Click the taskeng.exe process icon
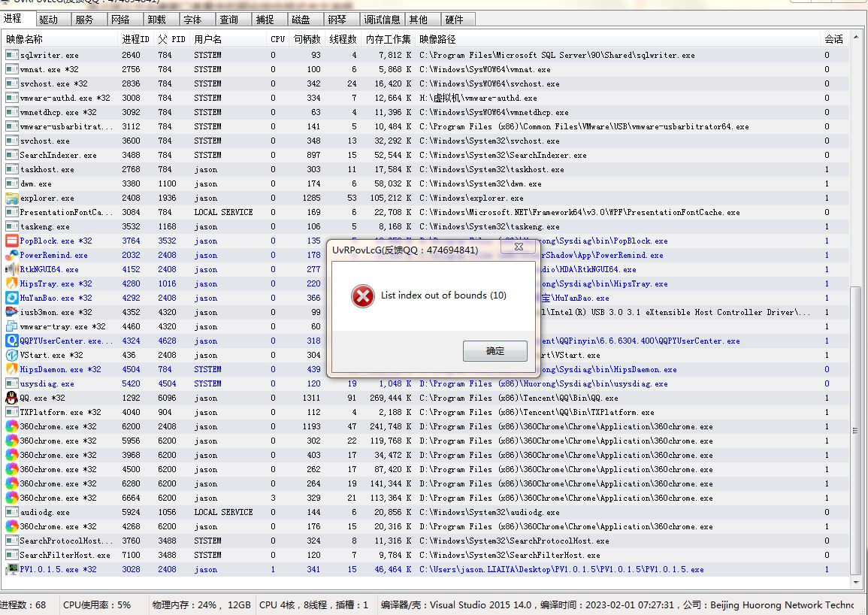 (x=11, y=226)
